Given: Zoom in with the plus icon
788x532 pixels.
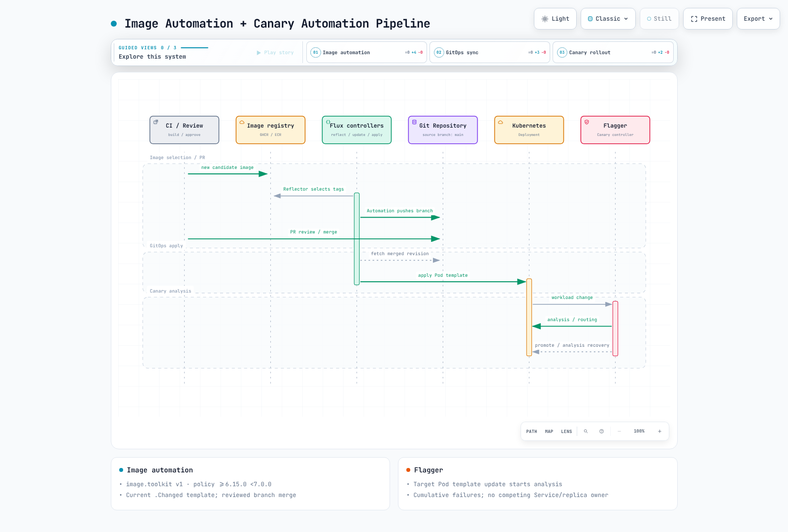Looking at the screenshot, I should (659, 432).
